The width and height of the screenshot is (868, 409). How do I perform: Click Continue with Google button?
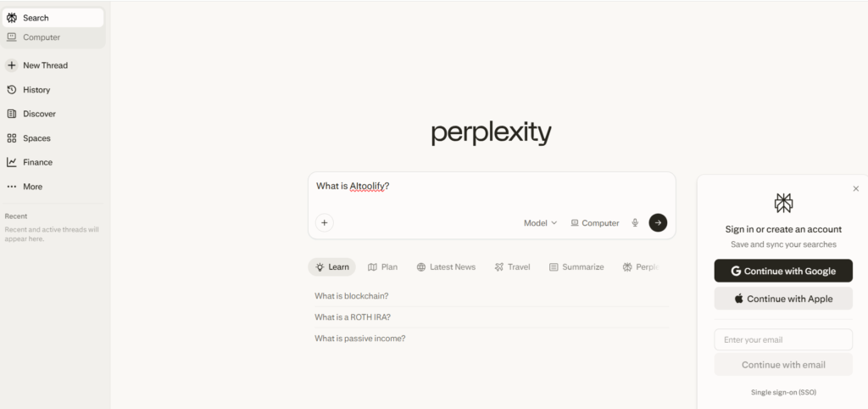[783, 272]
